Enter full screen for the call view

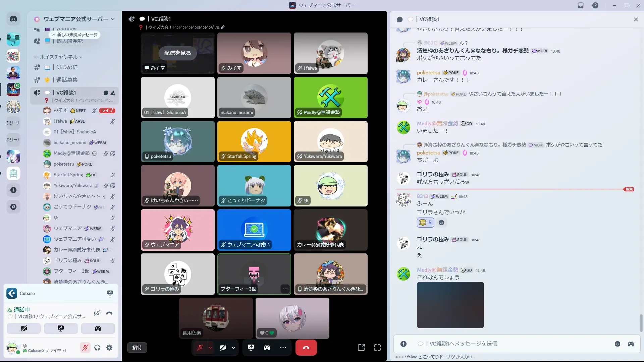click(x=377, y=348)
